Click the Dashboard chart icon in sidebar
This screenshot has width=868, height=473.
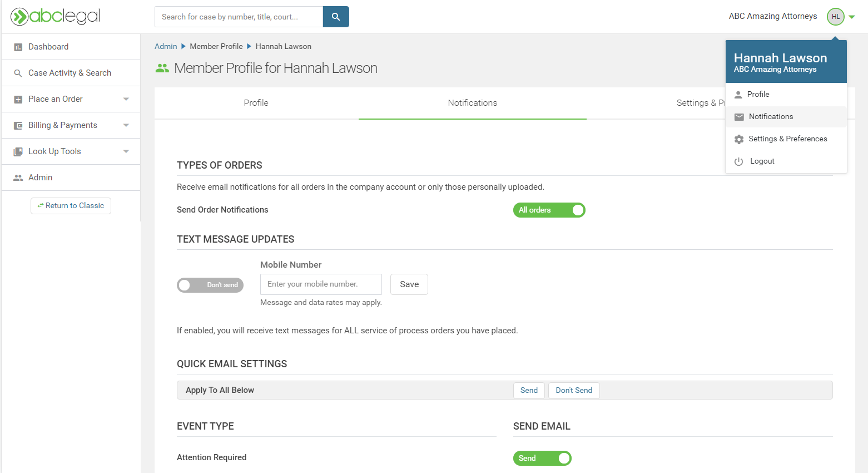tap(18, 47)
